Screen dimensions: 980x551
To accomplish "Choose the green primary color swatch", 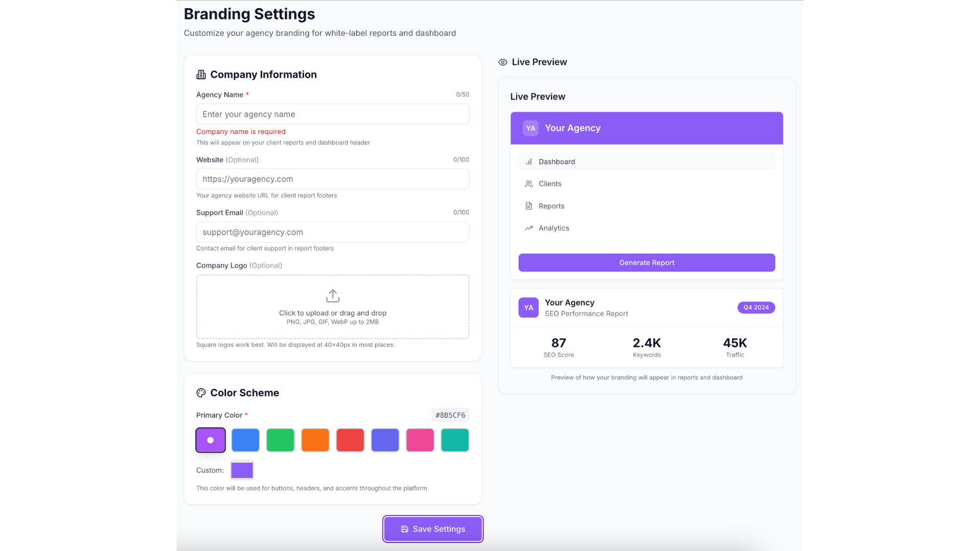I will pos(280,440).
